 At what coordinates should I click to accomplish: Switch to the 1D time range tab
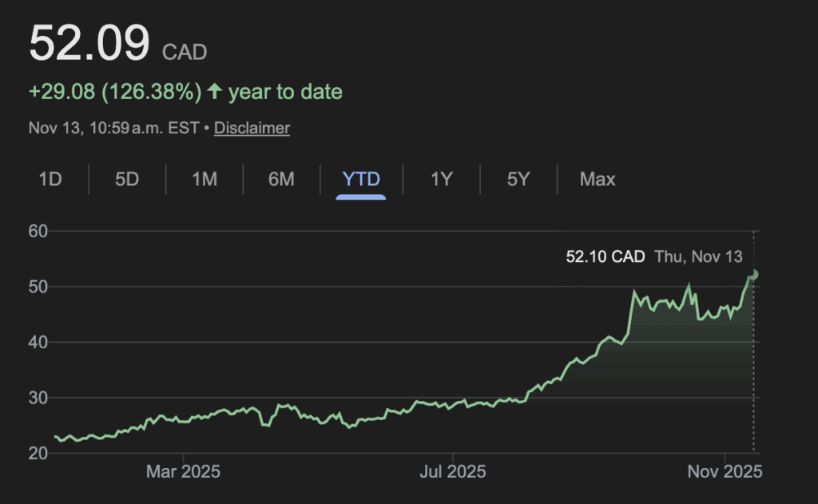coord(50,179)
